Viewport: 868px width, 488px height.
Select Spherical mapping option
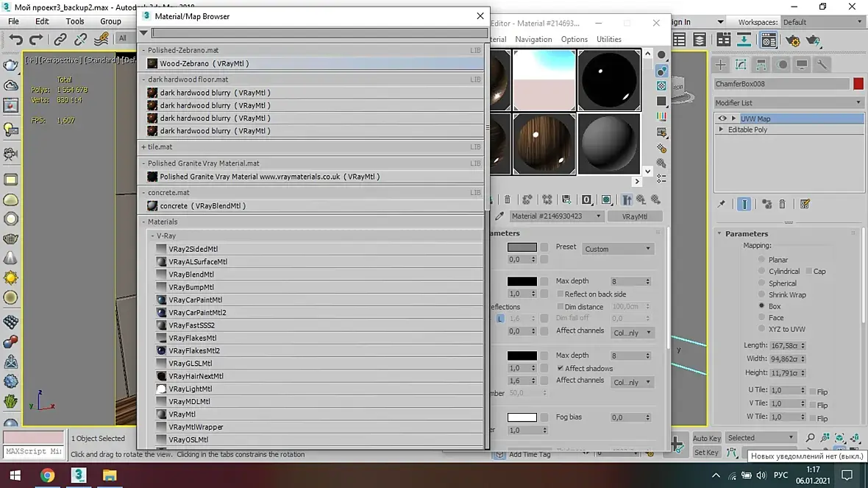coord(762,283)
